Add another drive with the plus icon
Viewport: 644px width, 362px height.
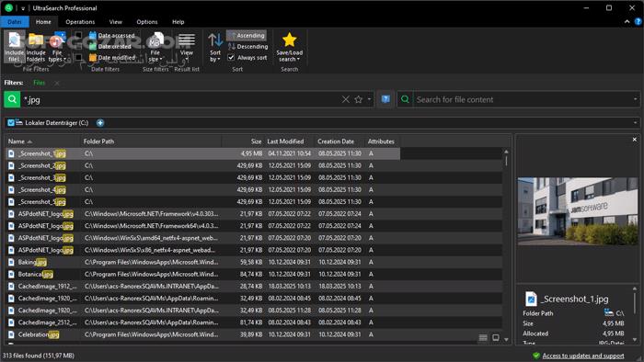point(100,122)
